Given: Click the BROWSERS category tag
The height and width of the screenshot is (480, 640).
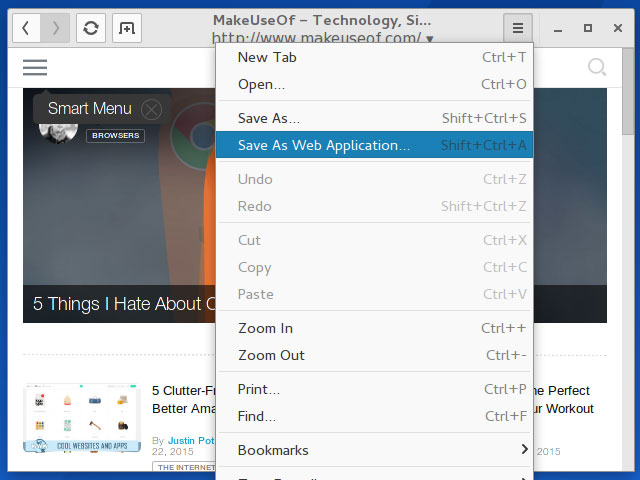Looking at the screenshot, I should point(116,136).
